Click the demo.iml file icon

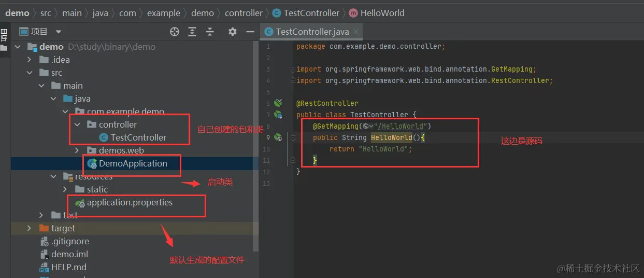(x=44, y=255)
